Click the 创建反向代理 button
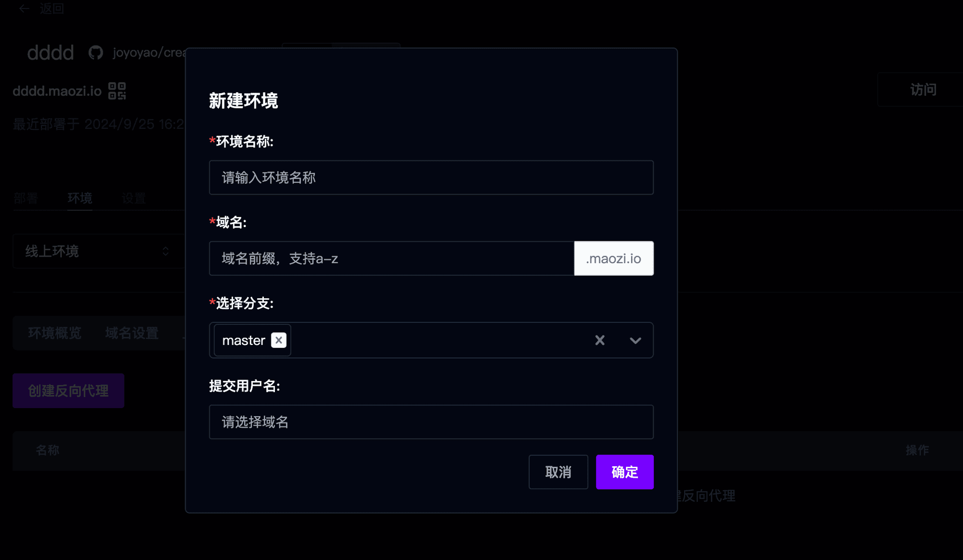 pyautogui.click(x=68, y=391)
